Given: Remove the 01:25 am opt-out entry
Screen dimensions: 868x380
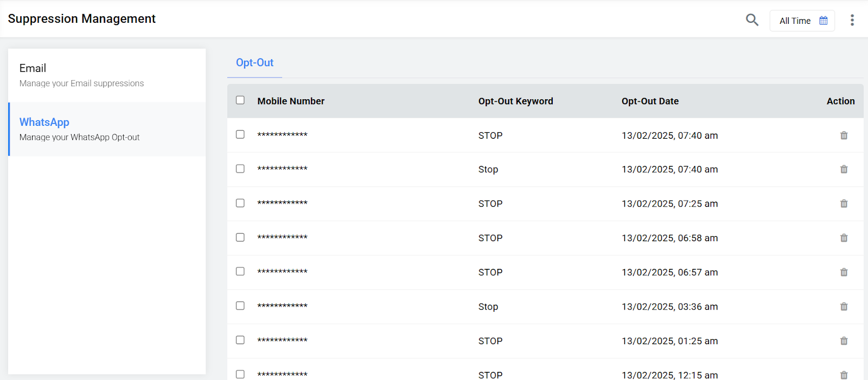Looking at the screenshot, I should (x=844, y=341).
